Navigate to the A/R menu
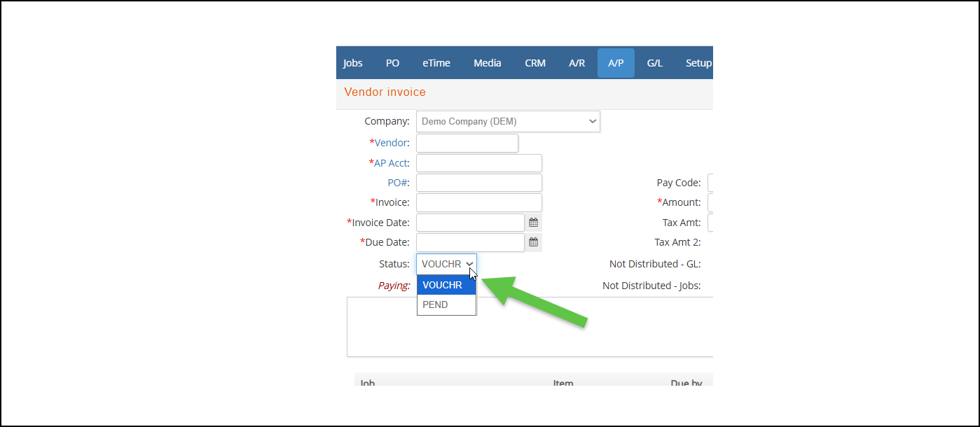The width and height of the screenshot is (980, 427). pyautogui.click(x=577, y=63)
